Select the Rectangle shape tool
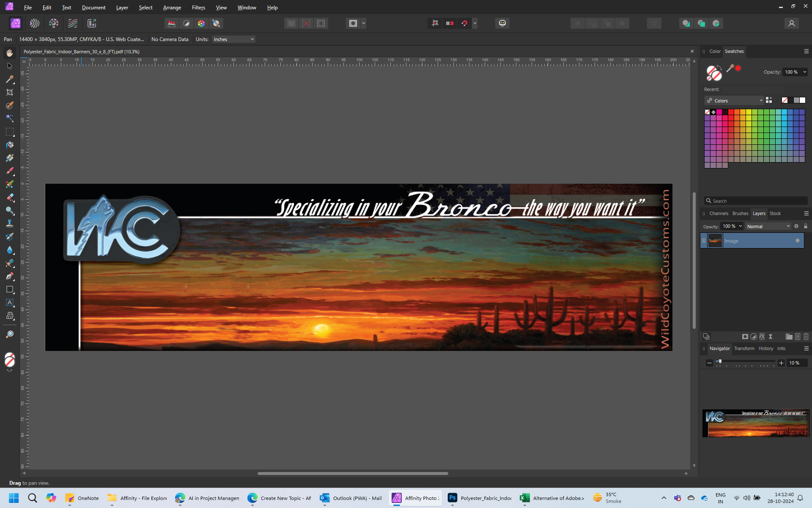The height and width of the screenshot is (508, 812). click(x=10, y=290)
